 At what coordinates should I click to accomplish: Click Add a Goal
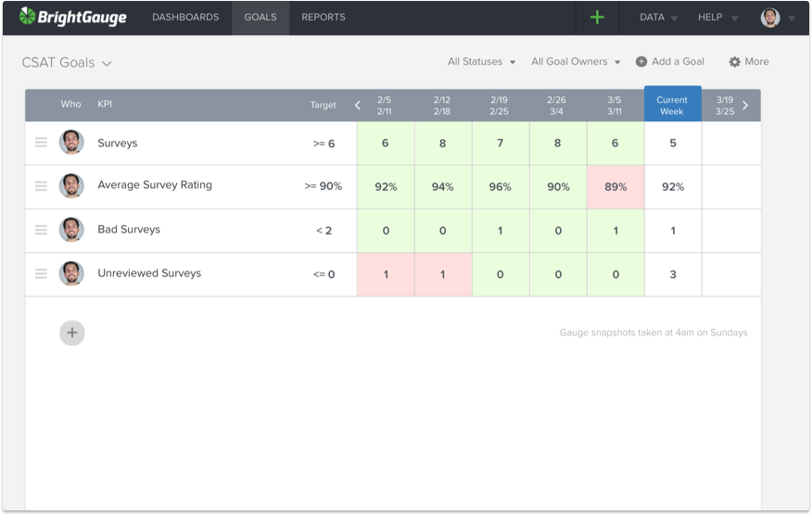coord(669,62)
